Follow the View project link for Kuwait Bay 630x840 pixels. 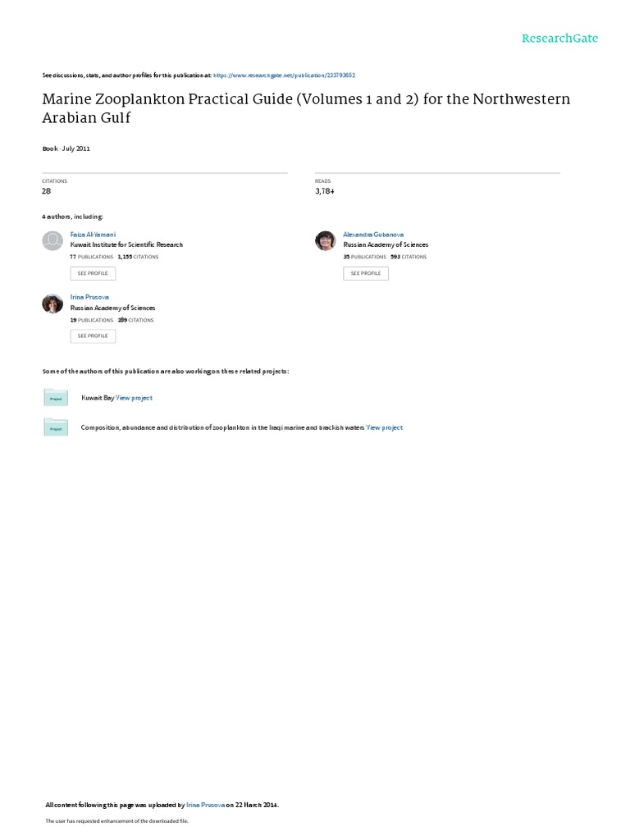[x=135, y=398]
